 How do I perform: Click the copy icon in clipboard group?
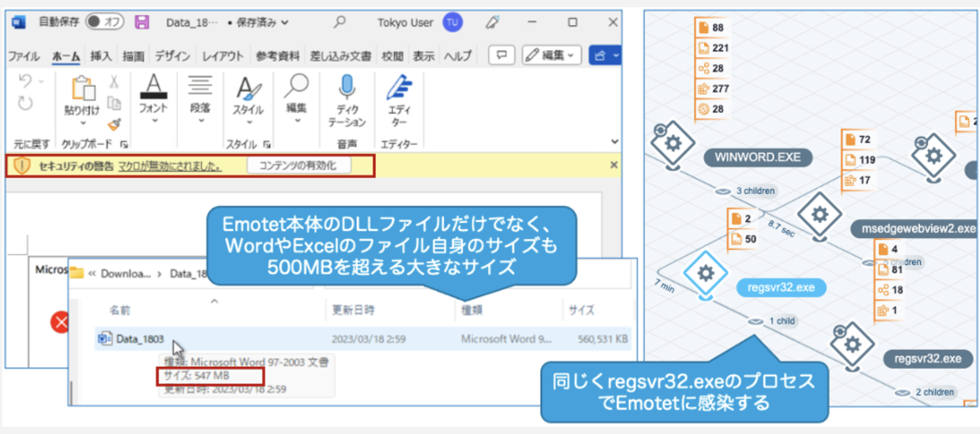pos(114,103)
